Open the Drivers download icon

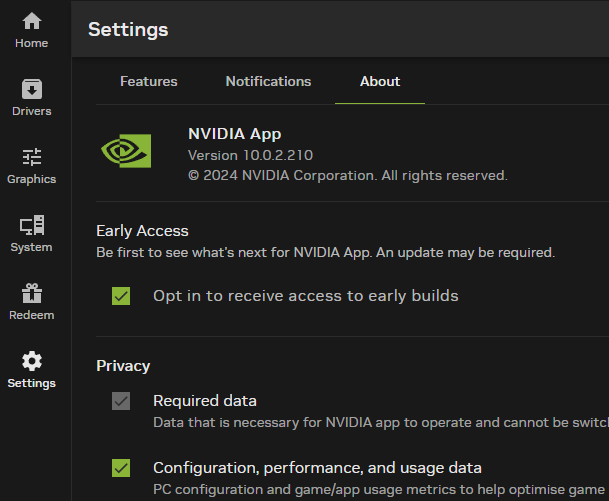click(x=31, y=89)
